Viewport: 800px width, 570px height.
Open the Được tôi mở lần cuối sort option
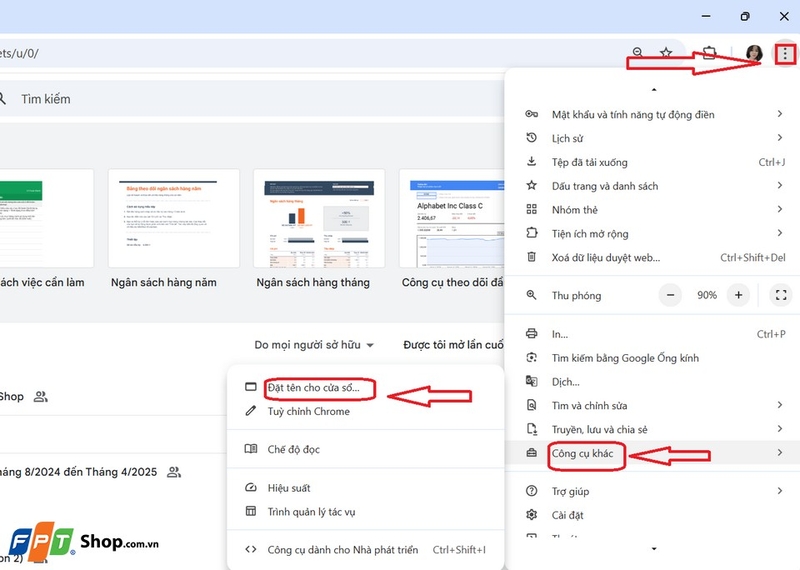point(453,345)
